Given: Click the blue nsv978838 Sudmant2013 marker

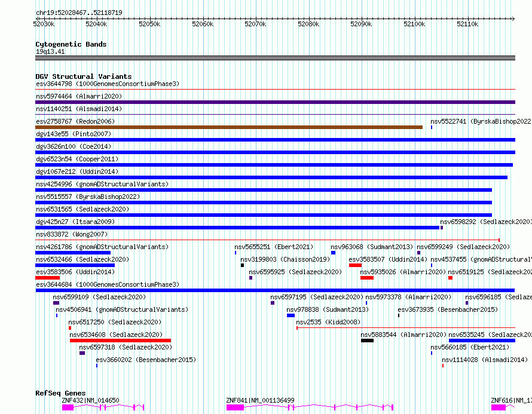Looking at the screenshot, I should pyautogui.click(x=291, y=315).
